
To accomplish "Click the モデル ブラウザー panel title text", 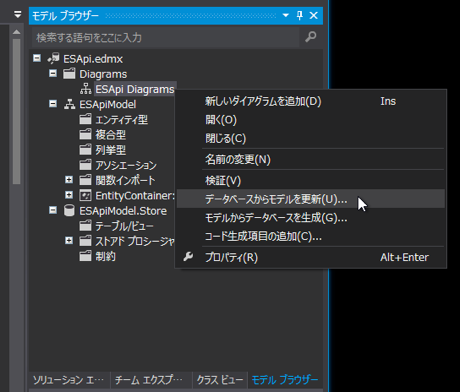I will [65, 16].
